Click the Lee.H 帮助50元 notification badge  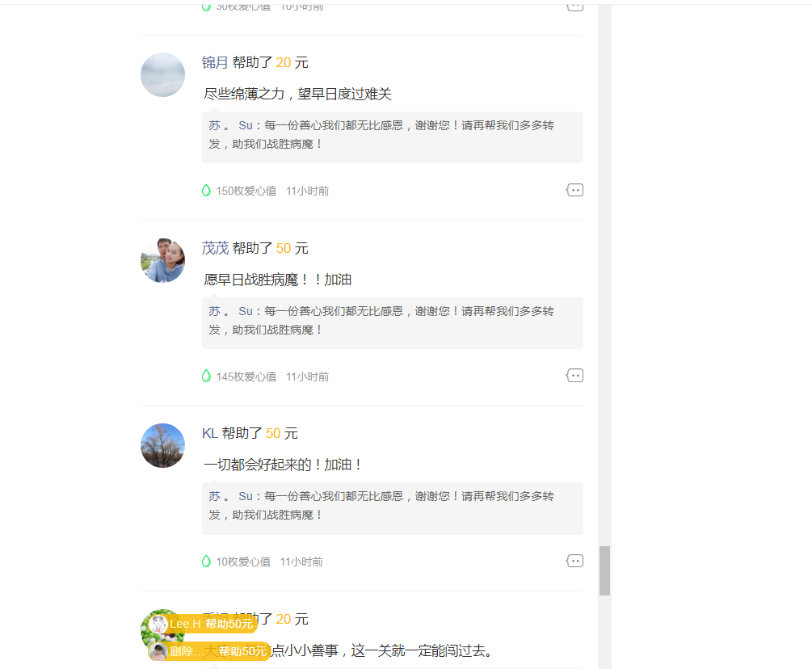pyautogui.click(x=212, y=624)
